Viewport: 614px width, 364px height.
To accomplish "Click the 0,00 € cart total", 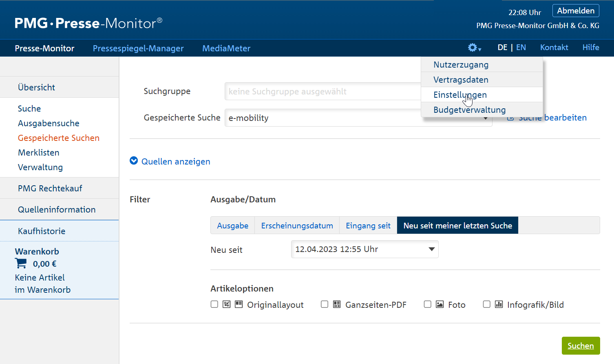I will 45,264.
